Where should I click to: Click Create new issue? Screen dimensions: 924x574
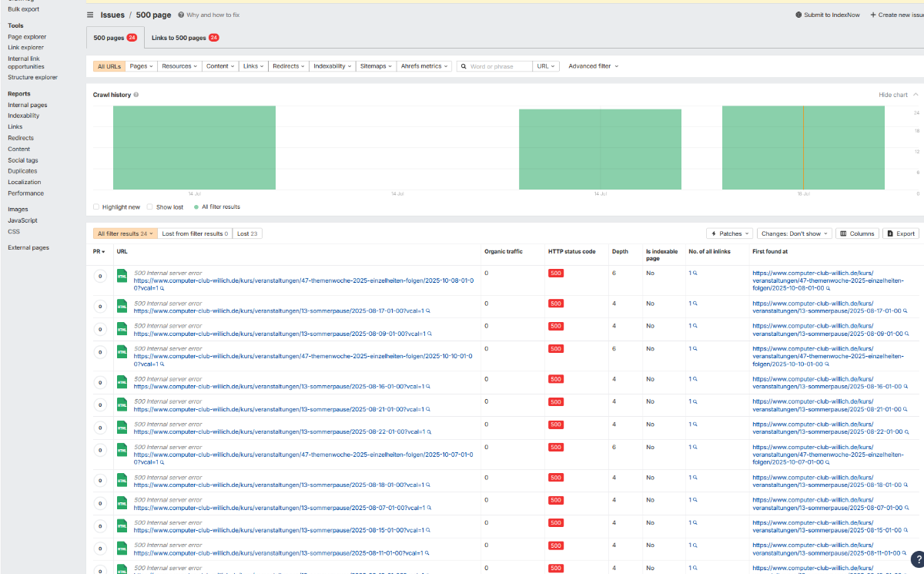pos(896,15)
